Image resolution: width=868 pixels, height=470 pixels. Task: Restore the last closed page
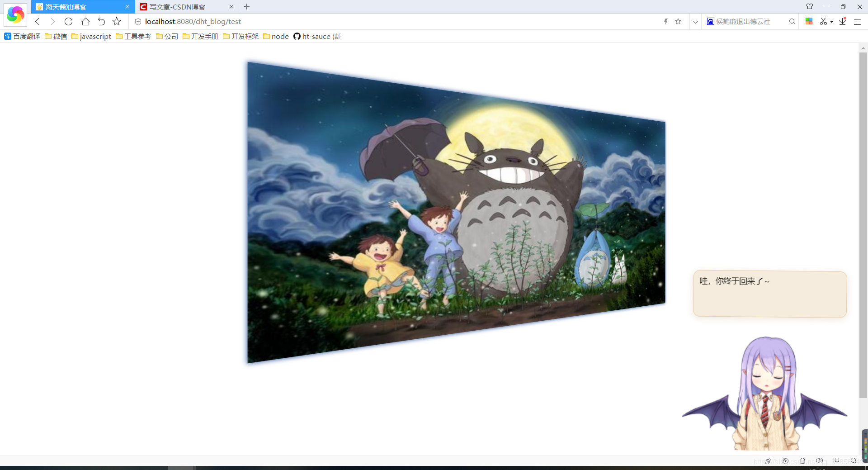click(101, 21)
